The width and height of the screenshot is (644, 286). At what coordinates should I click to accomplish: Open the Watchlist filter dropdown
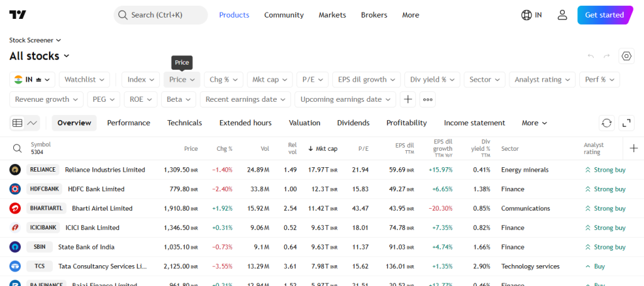[84, 80]
